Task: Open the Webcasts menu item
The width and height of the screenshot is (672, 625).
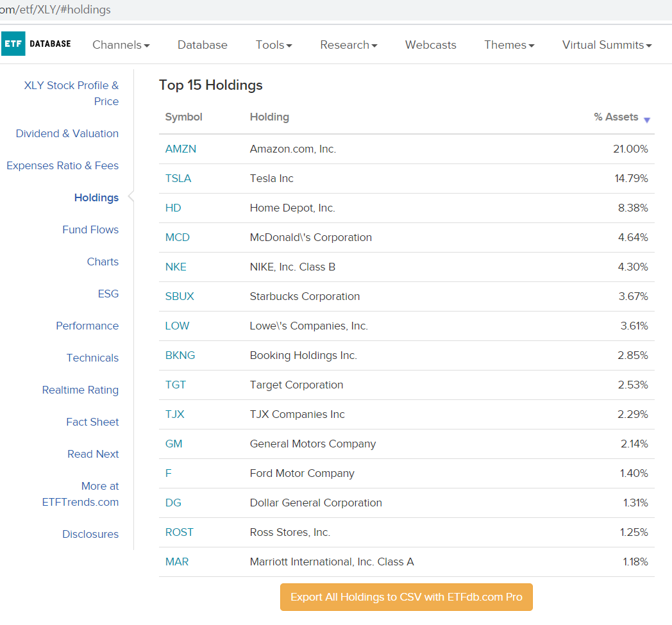Action: point(431,45)
